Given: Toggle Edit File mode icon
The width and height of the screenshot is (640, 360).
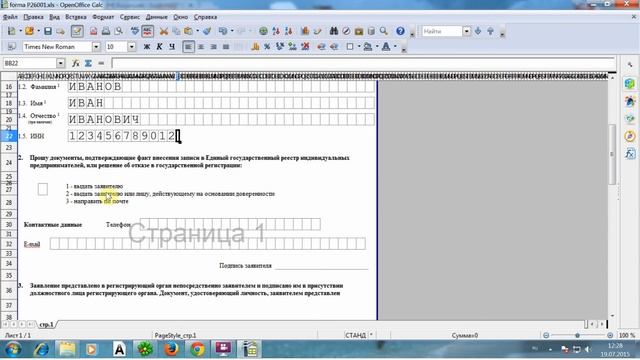Looking at the screenshot, I should tap(77, 31).
